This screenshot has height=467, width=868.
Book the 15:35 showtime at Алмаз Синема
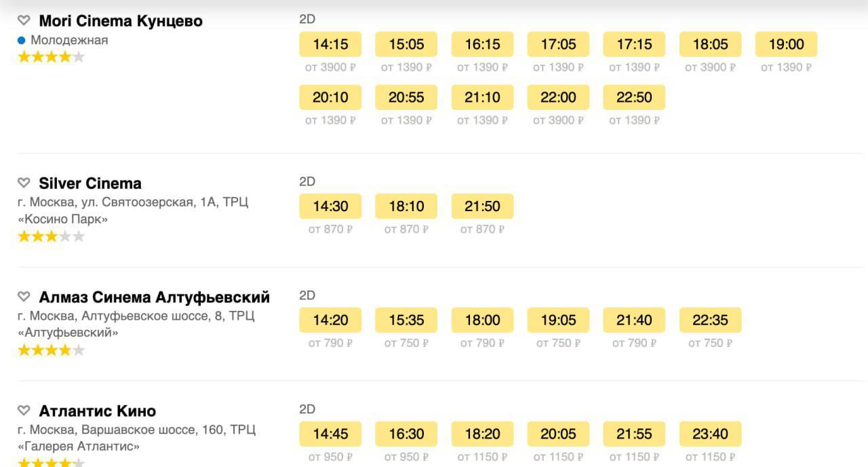point(406,320)
